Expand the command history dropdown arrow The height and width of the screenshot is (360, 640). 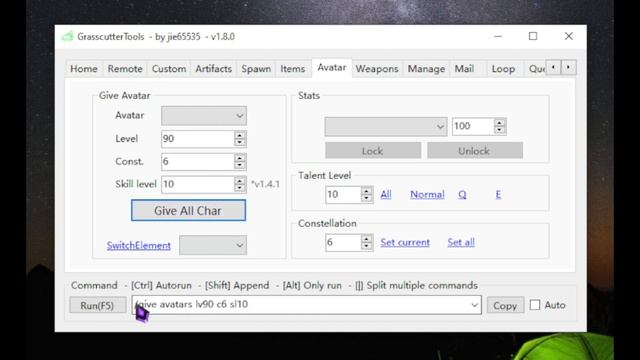click(x=474, y=305)
